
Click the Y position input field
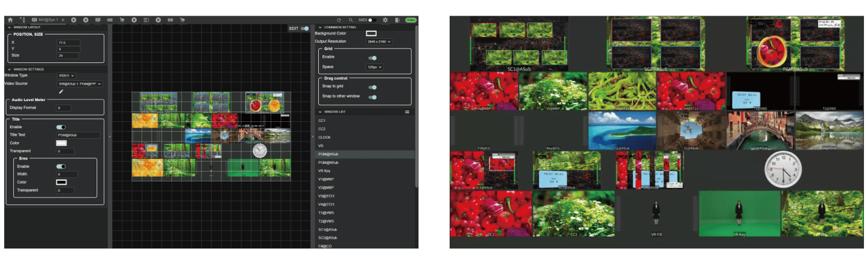68,49
